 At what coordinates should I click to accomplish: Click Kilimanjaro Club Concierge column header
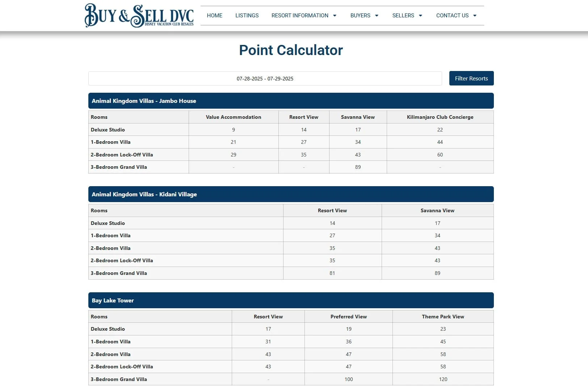440,117
